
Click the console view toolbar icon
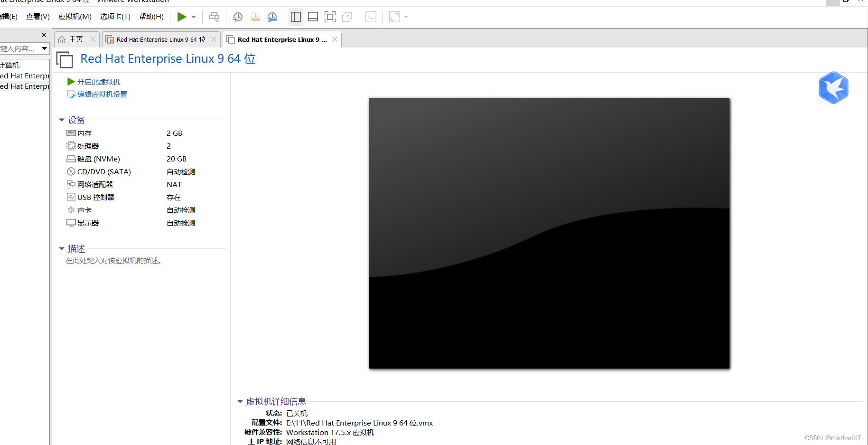click(371, 17)
